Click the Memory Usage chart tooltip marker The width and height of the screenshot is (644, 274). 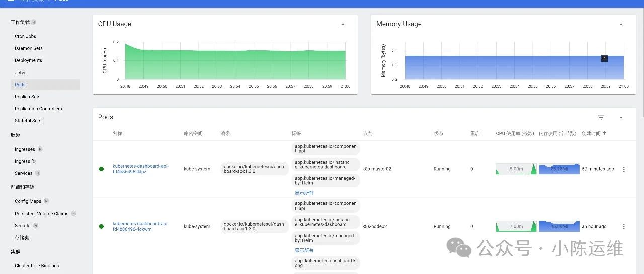click(604, 58)
